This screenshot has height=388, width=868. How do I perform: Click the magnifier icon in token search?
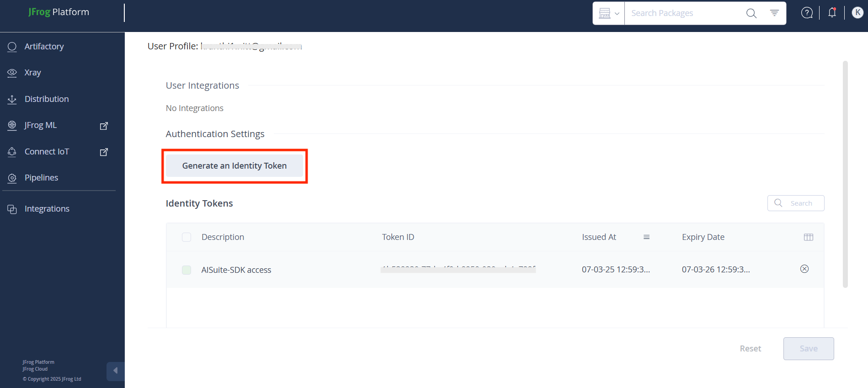click(778, 203)
